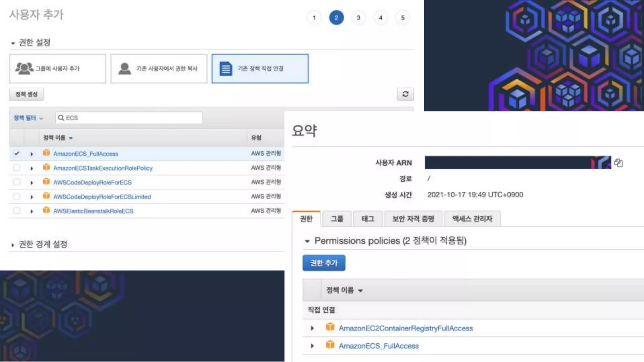
Task: Click the group icon on 그룹에 사용자 추가
Action: [x=24, y=68]
